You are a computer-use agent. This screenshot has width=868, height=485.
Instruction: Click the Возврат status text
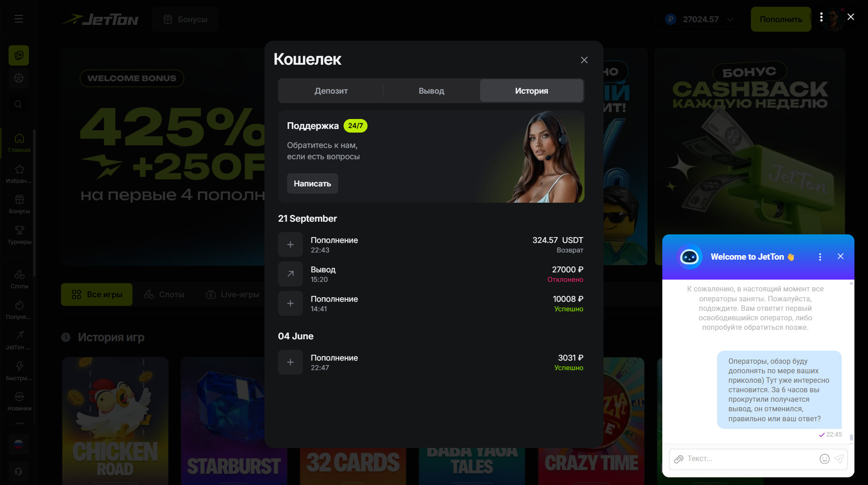pos(570,251)
